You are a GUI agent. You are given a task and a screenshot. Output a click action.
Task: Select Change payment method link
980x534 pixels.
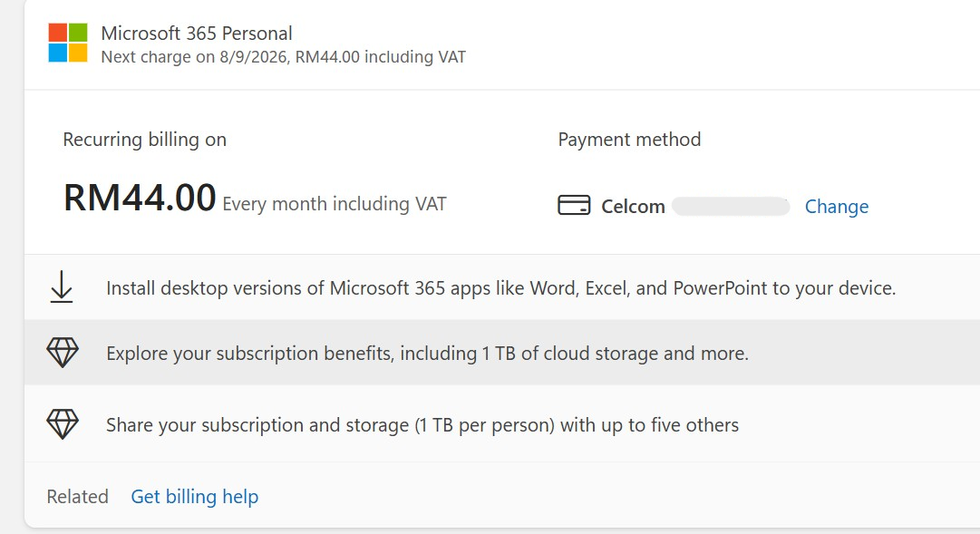coord(836,207)
